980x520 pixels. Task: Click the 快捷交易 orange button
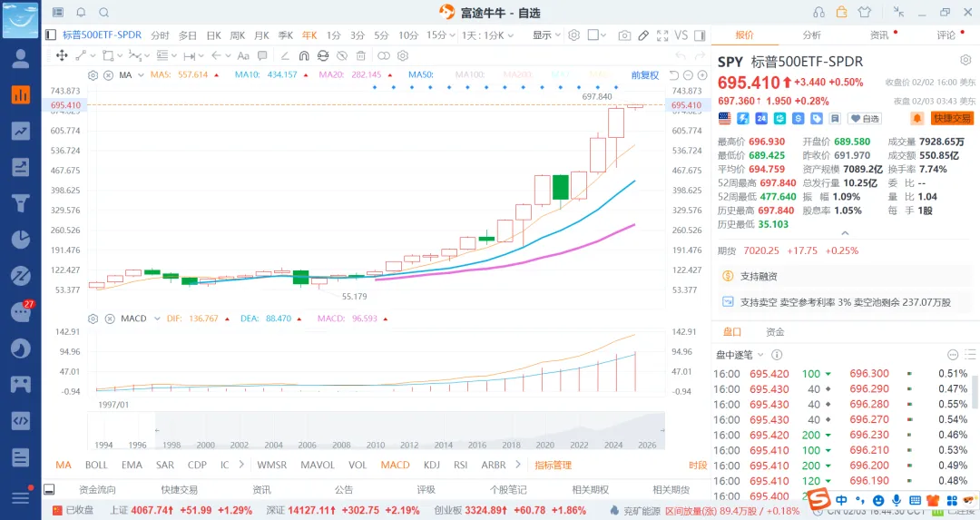point(952,119)
